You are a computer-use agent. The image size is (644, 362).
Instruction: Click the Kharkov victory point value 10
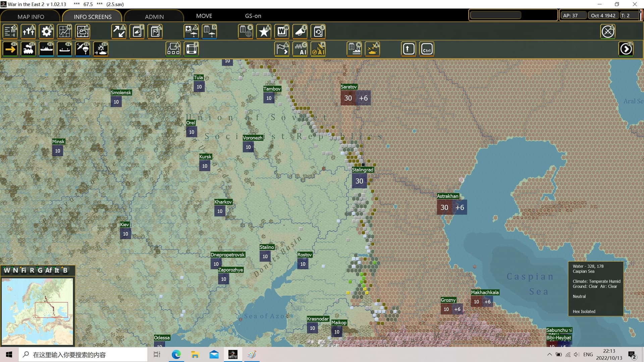tap(220, 211)
